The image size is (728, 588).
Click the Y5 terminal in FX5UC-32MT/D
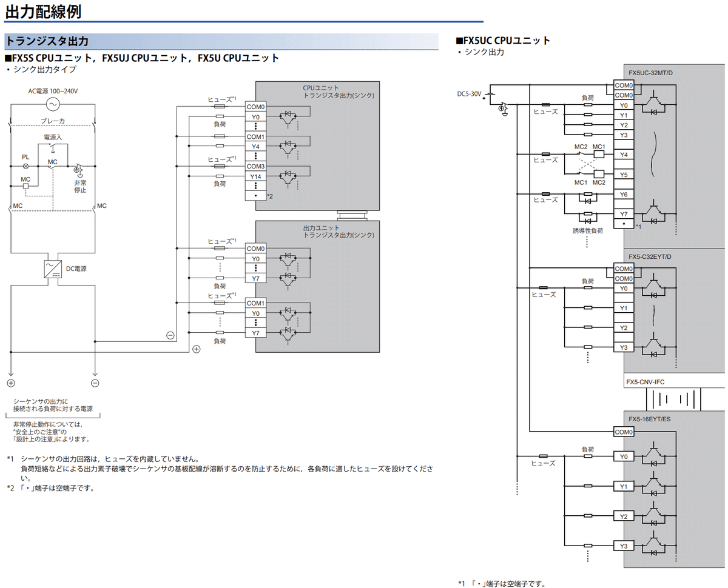(624, 175)
